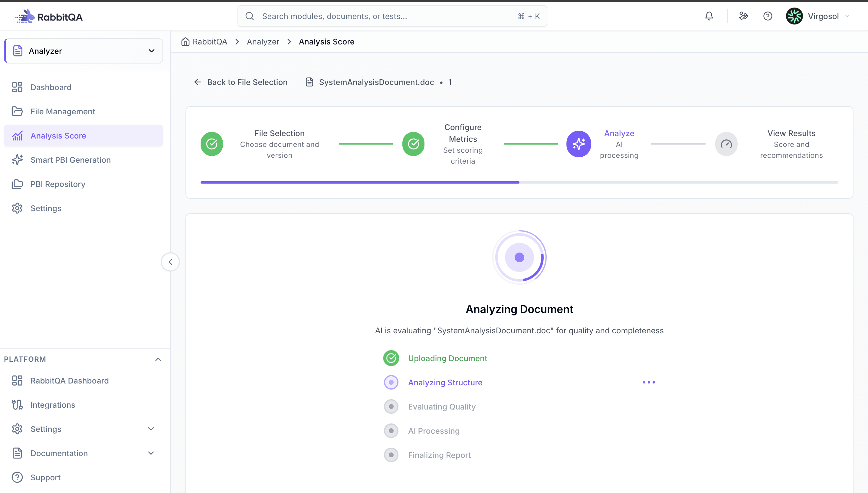Open the notifications bell

point(709,16)
